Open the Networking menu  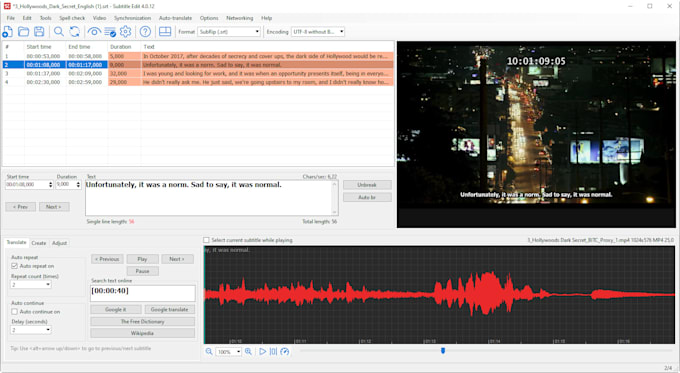[x=239, y=18]
